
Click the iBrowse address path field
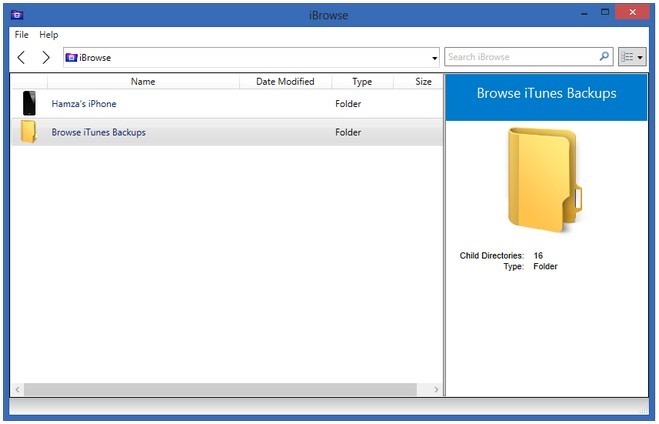click(251, 58)
